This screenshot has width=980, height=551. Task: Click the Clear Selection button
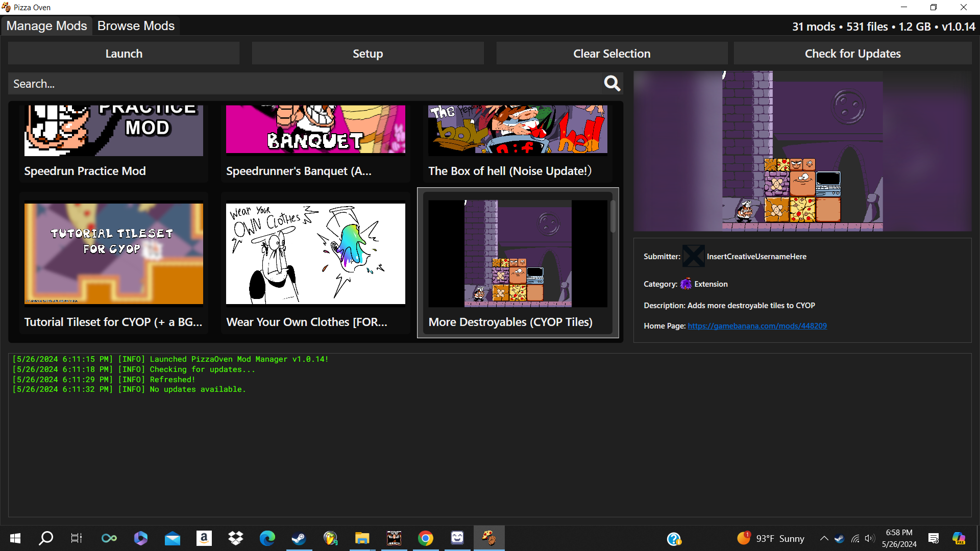click(x=611, y=54)
